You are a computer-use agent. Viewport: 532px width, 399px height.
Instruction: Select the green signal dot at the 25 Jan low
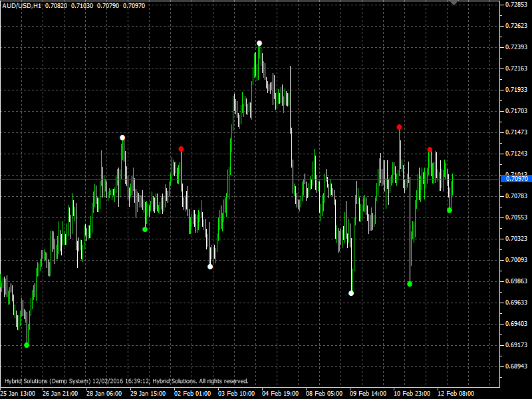pyautogui.click(x=27, y=345)
